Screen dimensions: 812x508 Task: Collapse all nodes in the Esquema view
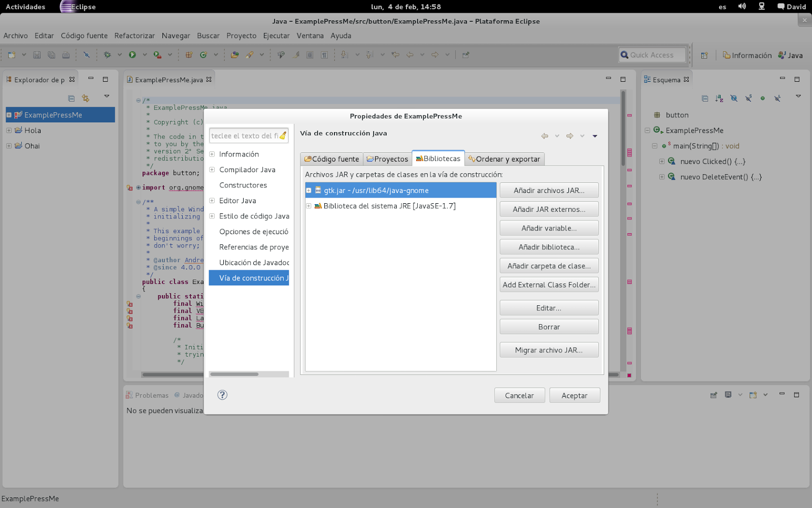pos(705,98)
